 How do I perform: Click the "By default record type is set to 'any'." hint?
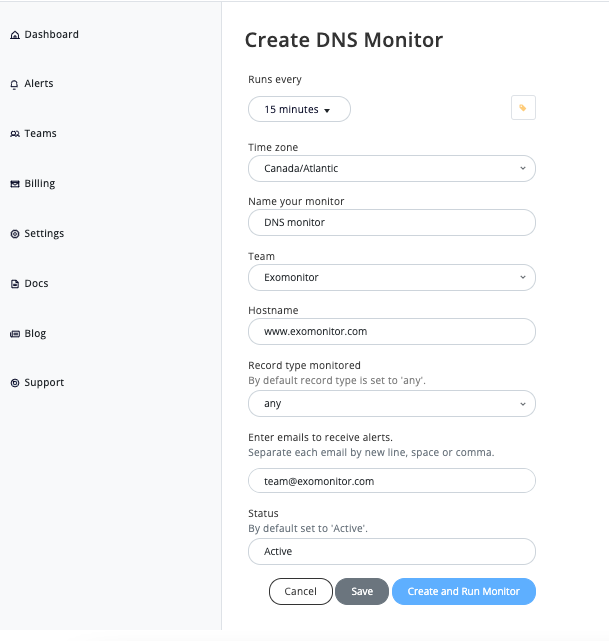(x=337, y=381)
